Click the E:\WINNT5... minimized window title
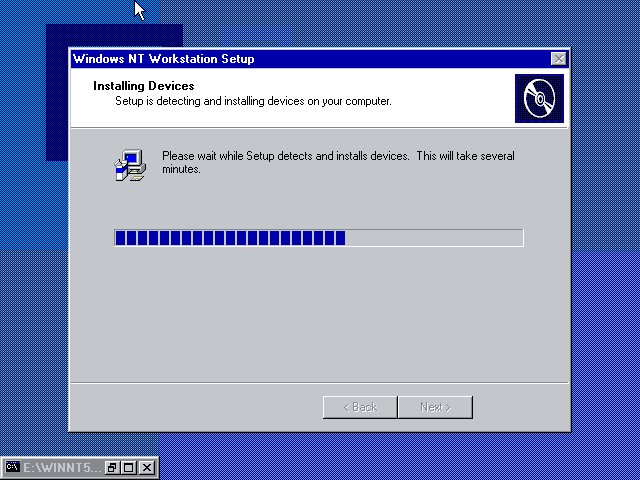Viewport: 640px width, 480px height. pos(62,467)
